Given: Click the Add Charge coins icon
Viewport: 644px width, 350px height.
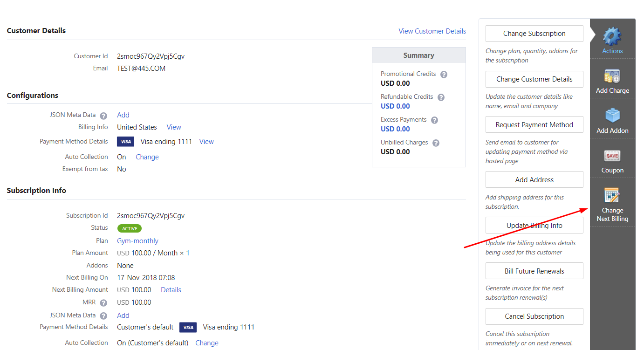Looking at the screenshot, I should pos(612,76).
